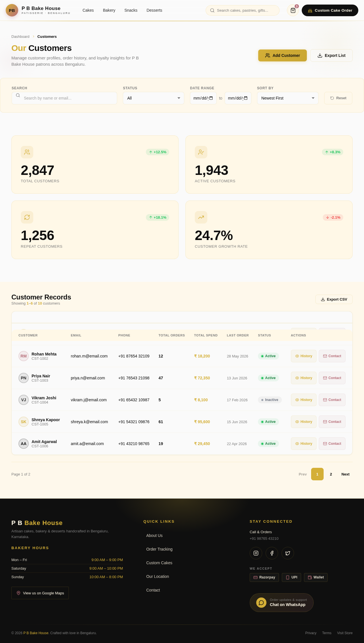Open the shopping cart icon

[x=293, y=10]
